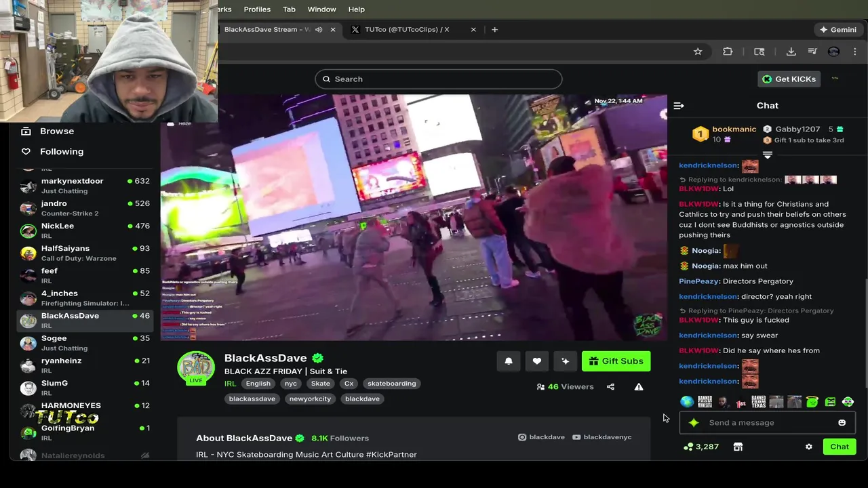Click the IRL category link

pyautogui.click(x=231, y=384)
